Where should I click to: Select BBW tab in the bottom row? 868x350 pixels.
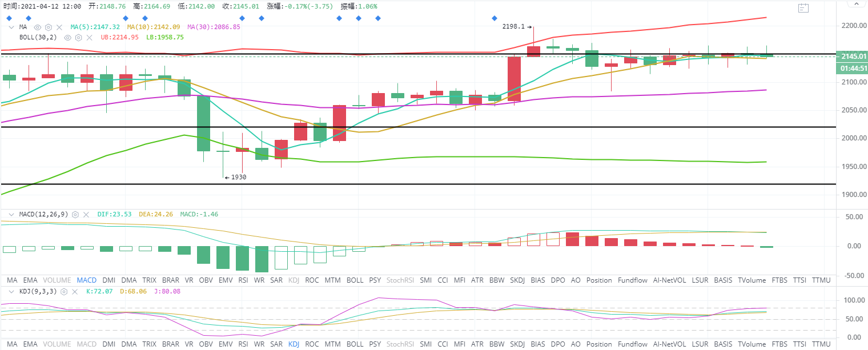[x=496, y=344]
